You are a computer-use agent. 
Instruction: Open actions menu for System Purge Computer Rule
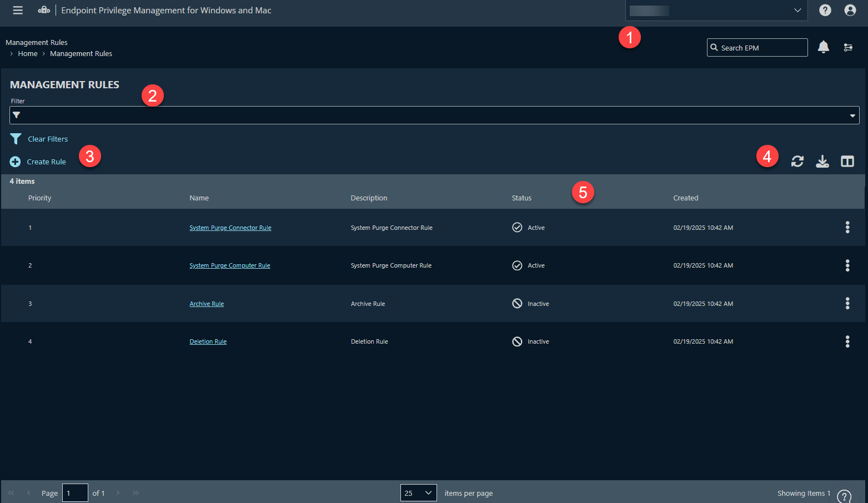(x=847, y=265)
